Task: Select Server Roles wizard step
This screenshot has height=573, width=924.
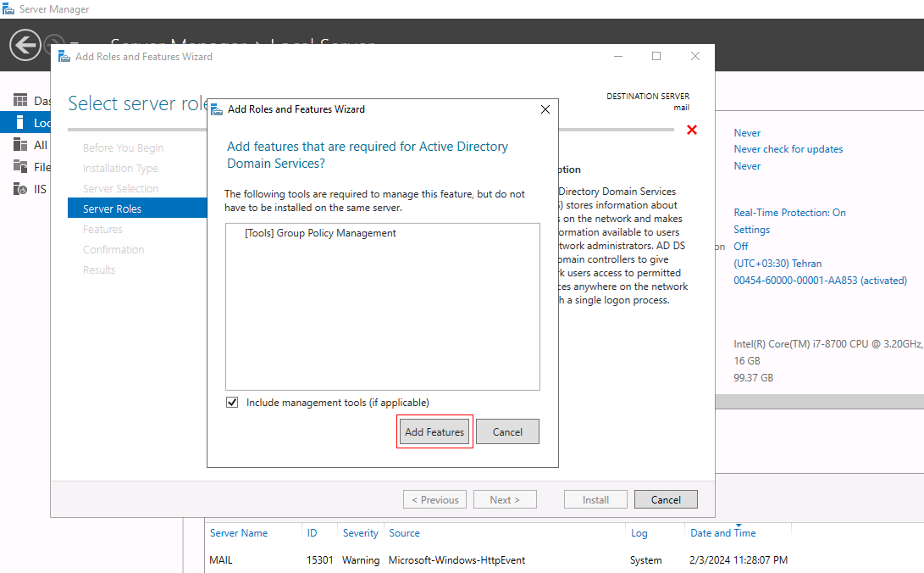Action: [137, 209]
